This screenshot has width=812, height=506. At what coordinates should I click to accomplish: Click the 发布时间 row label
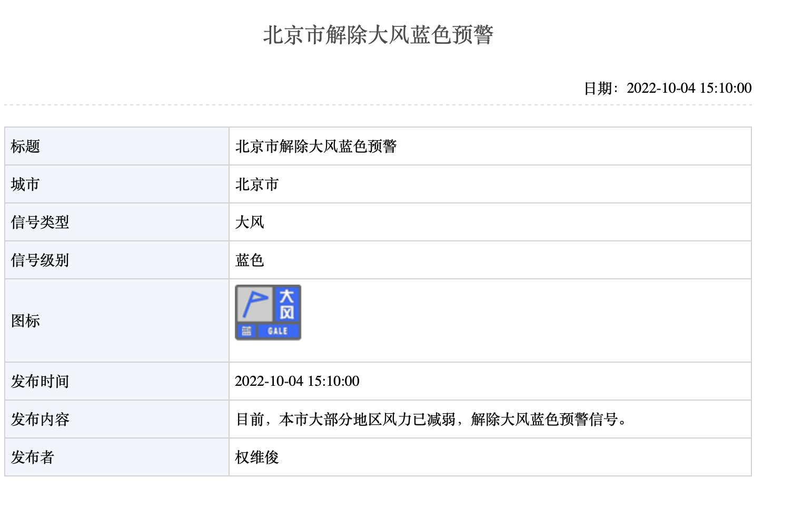pos(40,382)
